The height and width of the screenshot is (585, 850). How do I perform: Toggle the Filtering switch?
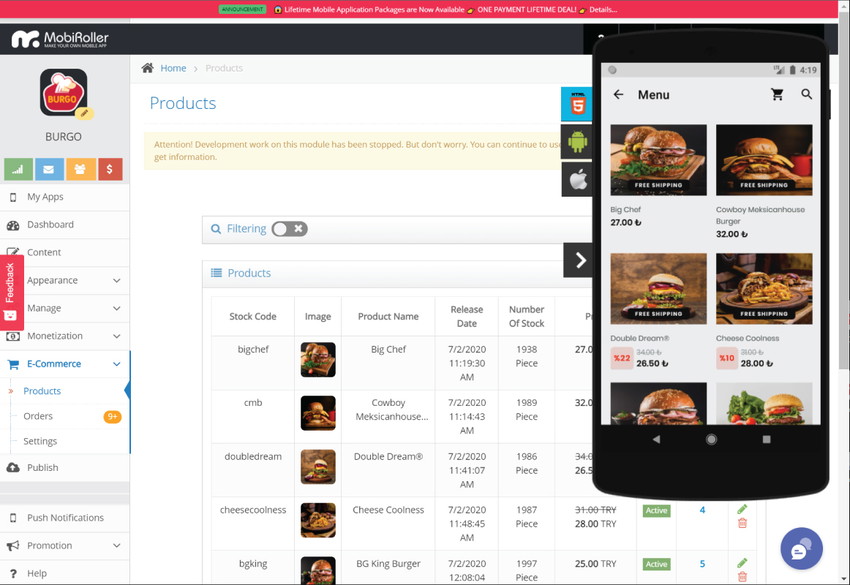289,229
